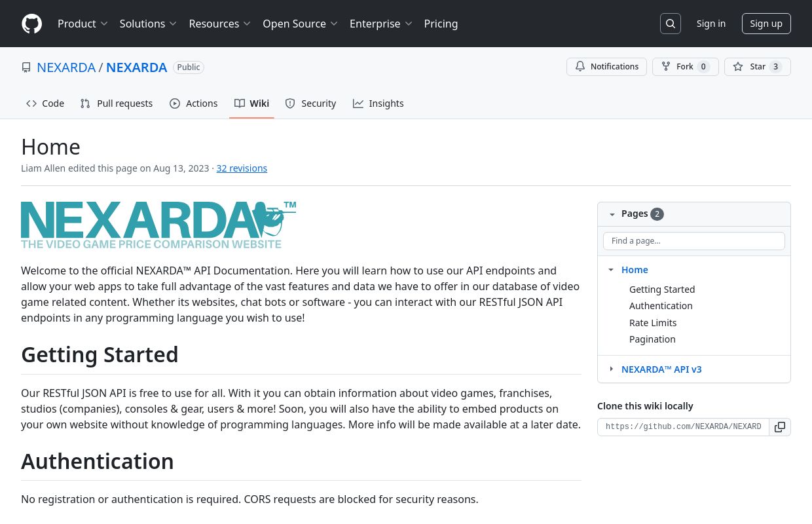Expand the NEXARDA API v3 page toggle
This screenshot has width=812, height=524.
click(611, 369)
